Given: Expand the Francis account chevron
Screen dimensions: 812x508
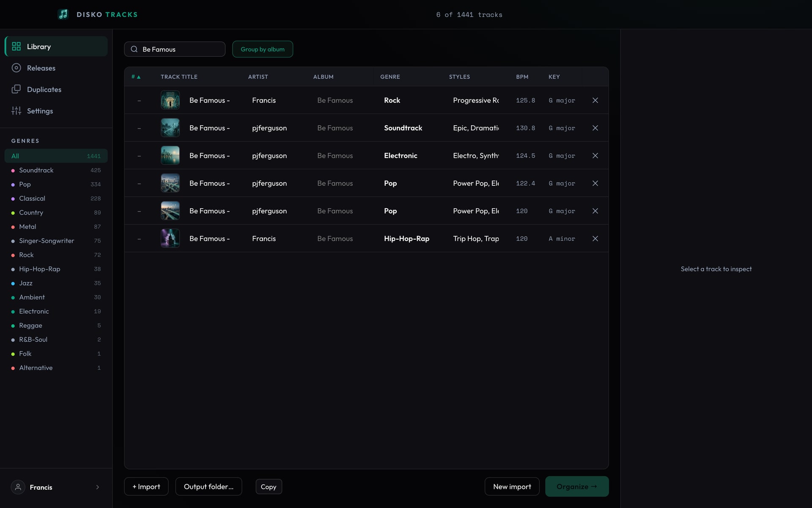Looking at the screenshot, I should coord(98,487).
